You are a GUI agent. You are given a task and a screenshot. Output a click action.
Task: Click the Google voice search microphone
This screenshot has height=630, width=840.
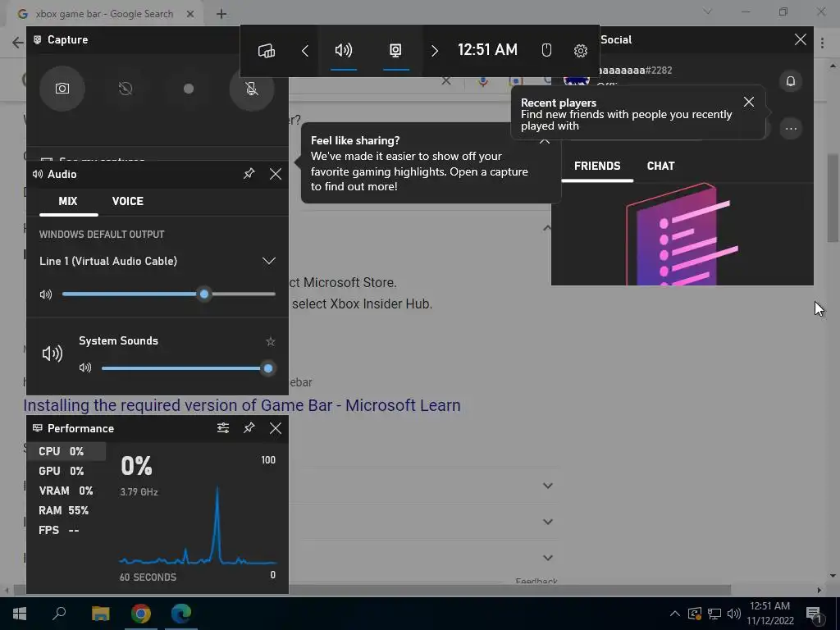(483, 82)
